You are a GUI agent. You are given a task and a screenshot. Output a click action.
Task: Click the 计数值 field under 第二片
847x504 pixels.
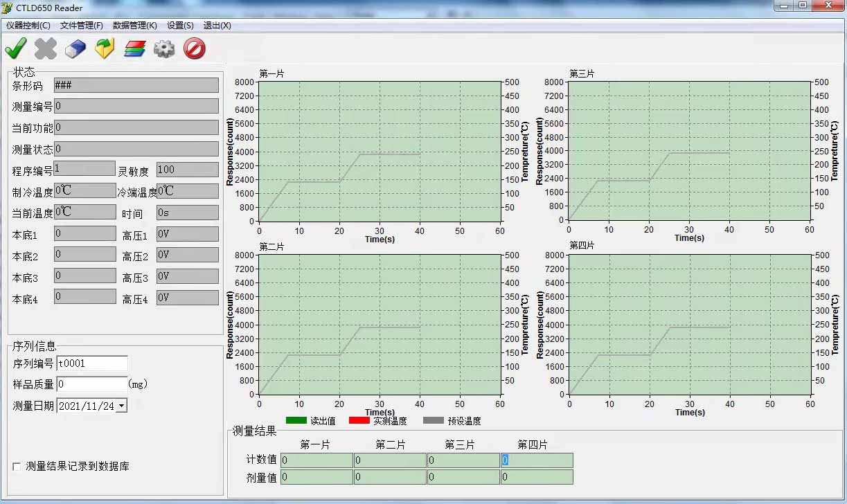coord(391,460)
